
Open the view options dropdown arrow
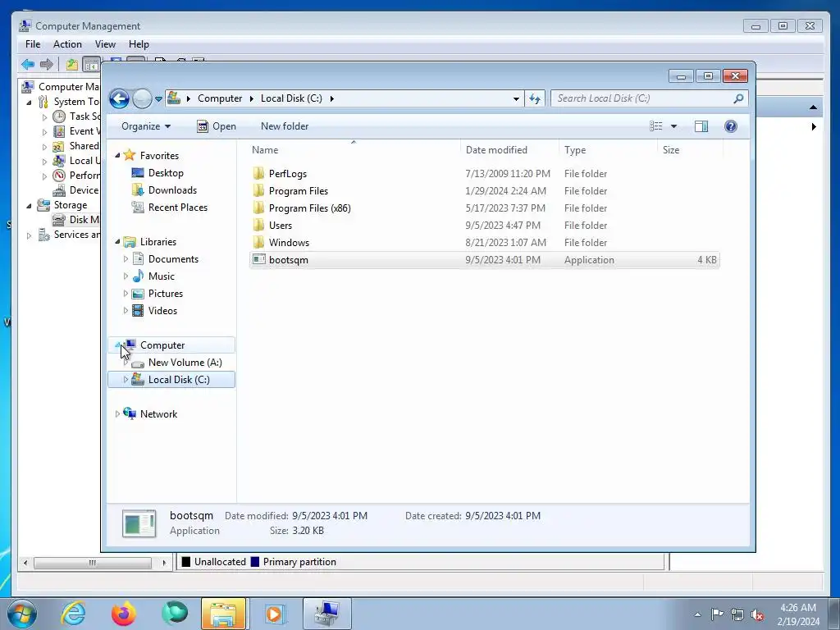(674, 126)
